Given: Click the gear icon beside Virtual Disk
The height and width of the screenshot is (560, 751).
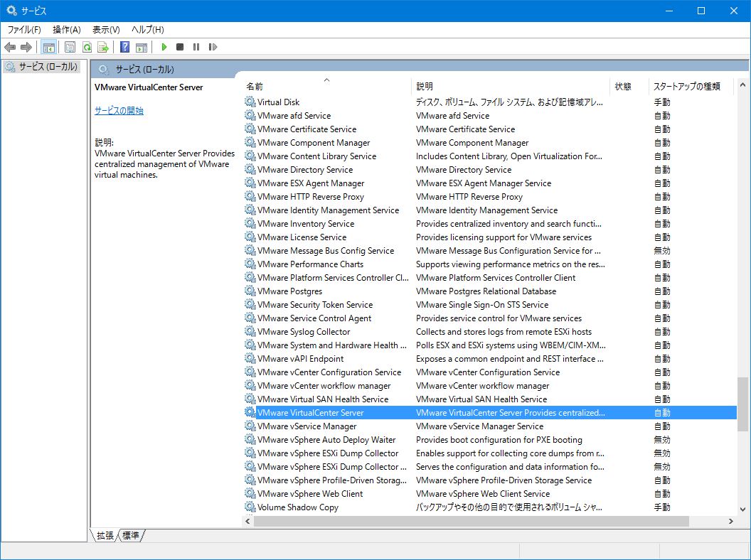Looking at the screenshot, I should (250, 102).
